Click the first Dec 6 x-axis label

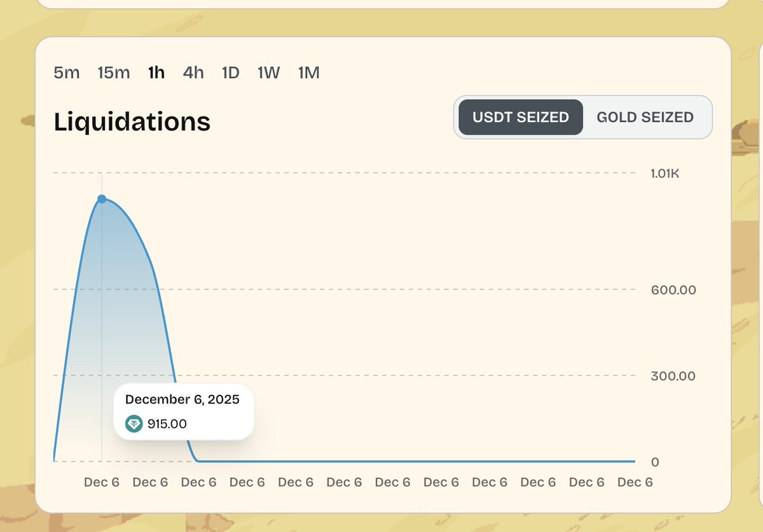pyautogui.click(x=102, y=482)
